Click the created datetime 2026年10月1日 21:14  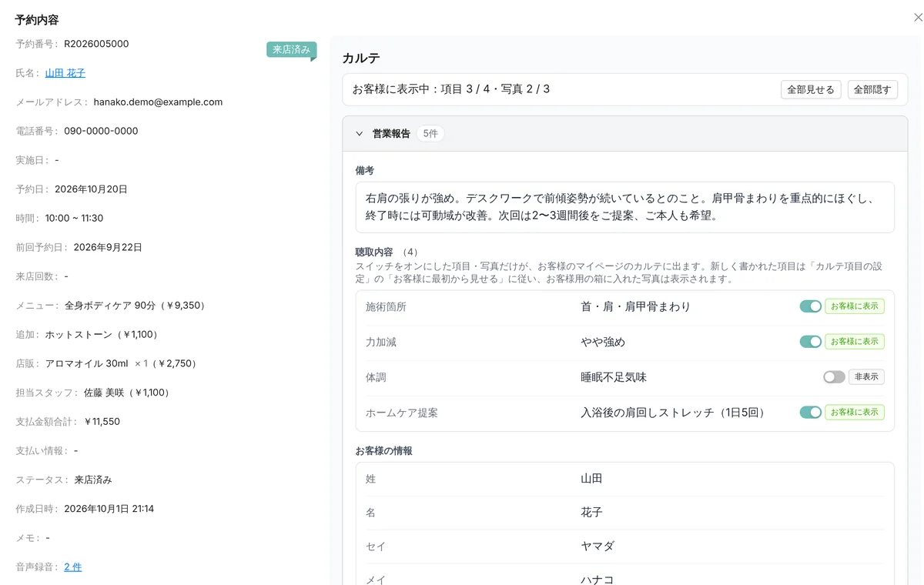pyautogui.click(x=109, y=509)
